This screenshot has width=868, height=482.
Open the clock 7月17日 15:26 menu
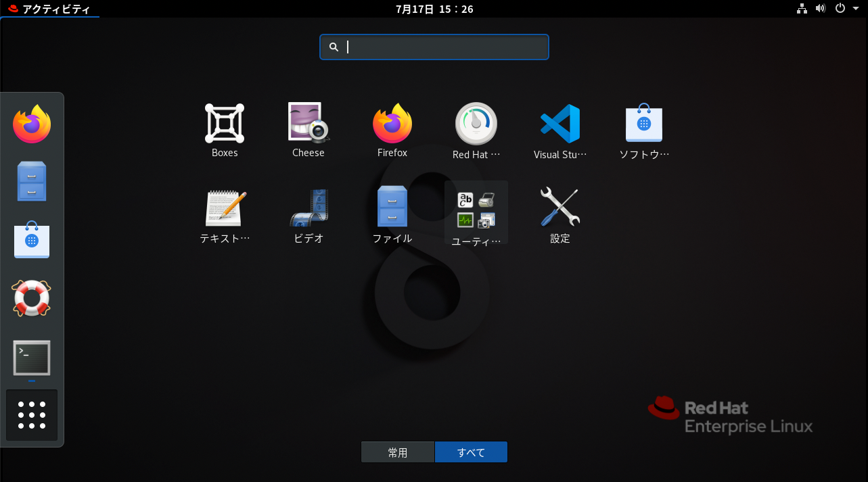point(434,9)
